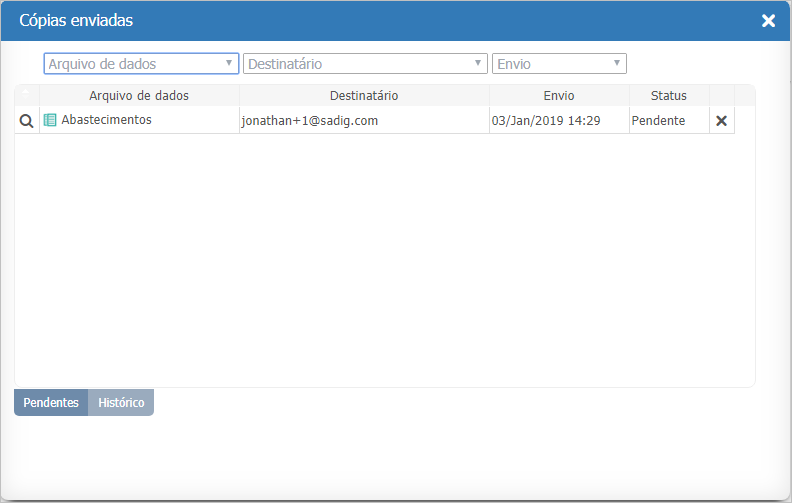Viewport: 792px width, 503px height.
Task: Select the Pendentes tab
Action: pyautogui.click(x=51, y=403)
